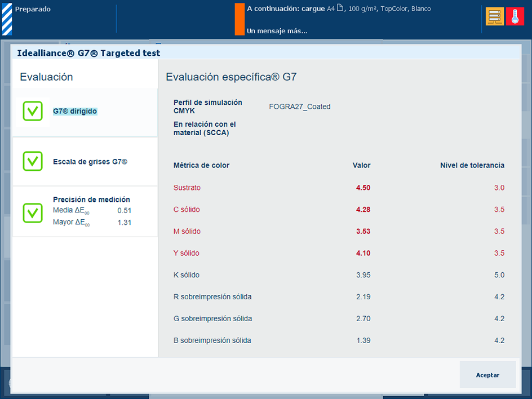The width and height of the screenshot is (532, 399).
Task: Click 'En relación con el material (SCCA)' label
Action: (x=205, y=128)
